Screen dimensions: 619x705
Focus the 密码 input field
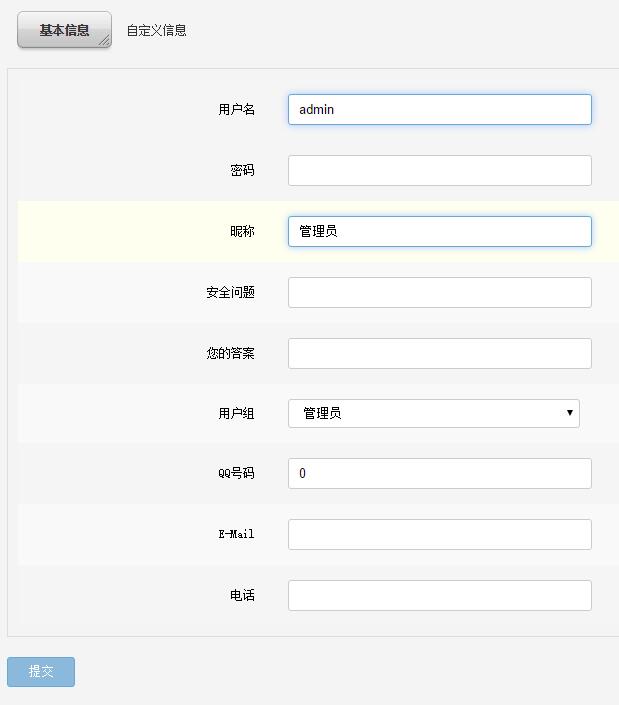tap(439, 171)
